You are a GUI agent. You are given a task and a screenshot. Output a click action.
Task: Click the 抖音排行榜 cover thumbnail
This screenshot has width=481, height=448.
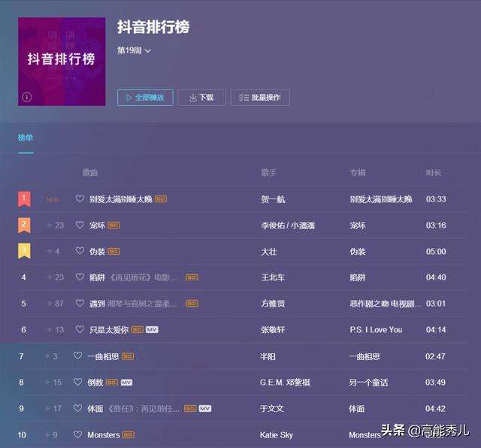(x=62, y=62)
